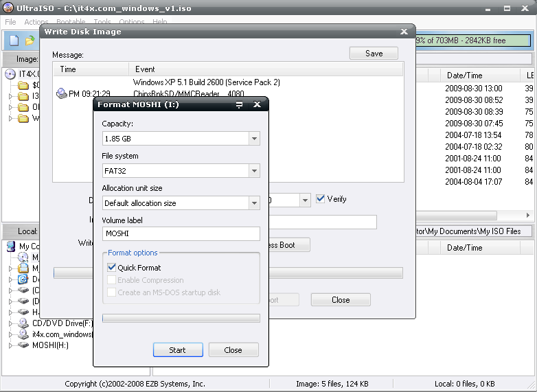The width and height of the screenshot is (537, 392).
Task: Click the MOSHI(H:) drive icon
Action: pyautogui.click(x=23, y=345)
